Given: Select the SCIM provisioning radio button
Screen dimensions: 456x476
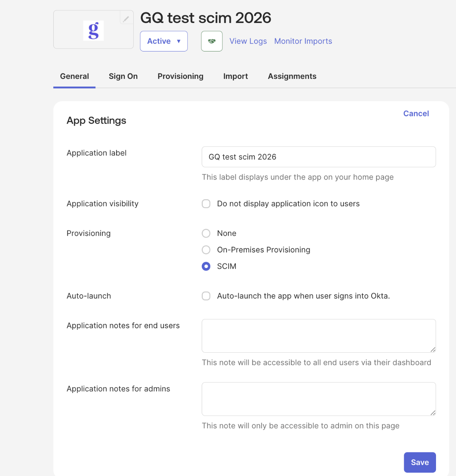Looking at the screenshot, I should [206, 266].
